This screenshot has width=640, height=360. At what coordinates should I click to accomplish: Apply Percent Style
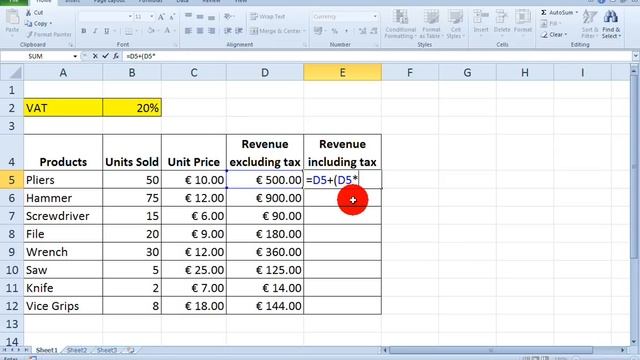tap(335, 31)
